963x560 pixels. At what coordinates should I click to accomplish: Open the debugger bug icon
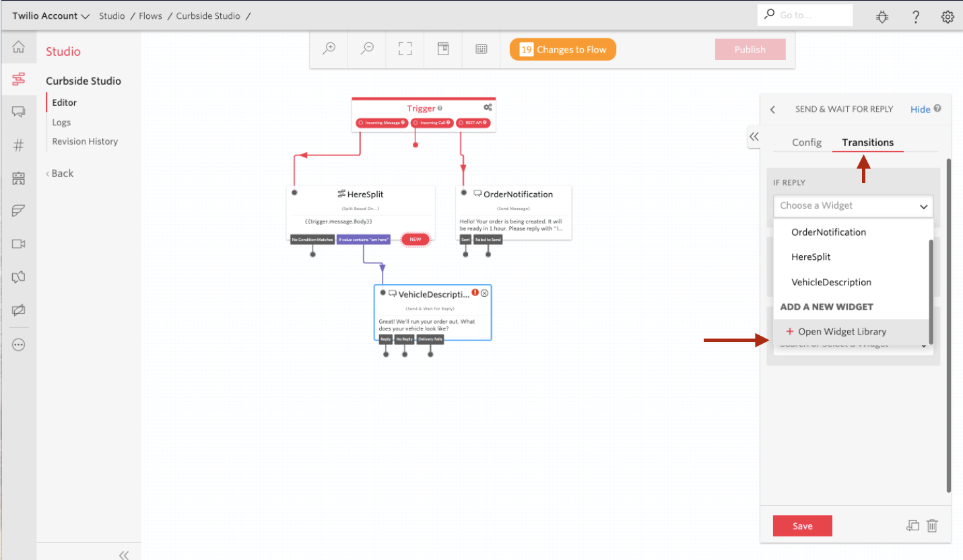tap(882, 16)
